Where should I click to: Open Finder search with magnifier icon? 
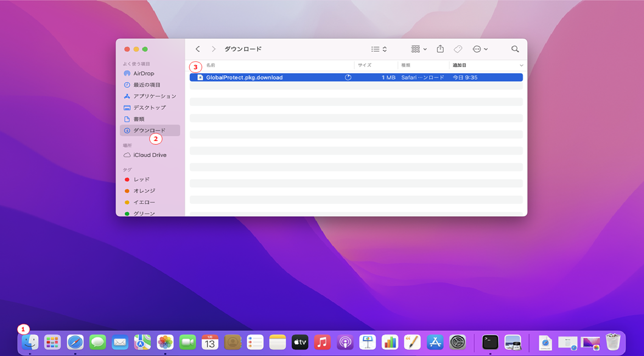click(x=515, y=49)
